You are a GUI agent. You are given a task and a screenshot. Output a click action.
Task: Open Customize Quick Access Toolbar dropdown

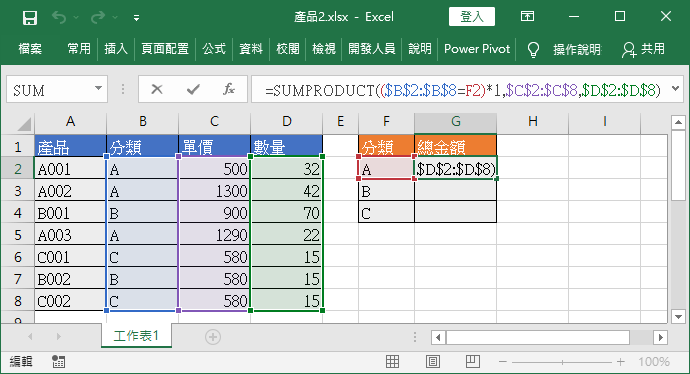coord(136,18)
